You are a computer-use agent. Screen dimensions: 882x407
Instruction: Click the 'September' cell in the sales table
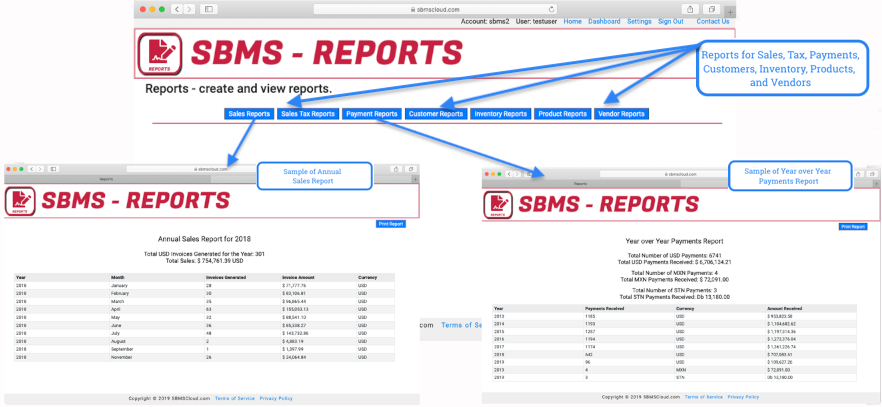tap(122, 349)
